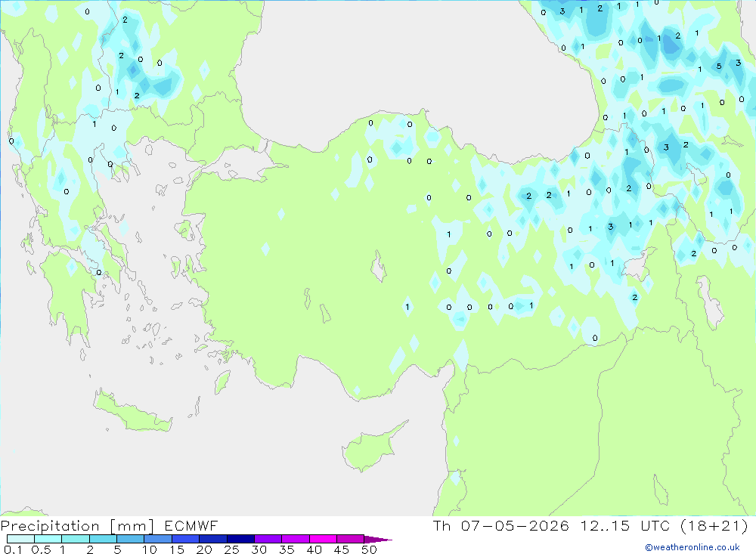
Task: Click the '(18+21)' forecast step text
Action: pos(714,526)
